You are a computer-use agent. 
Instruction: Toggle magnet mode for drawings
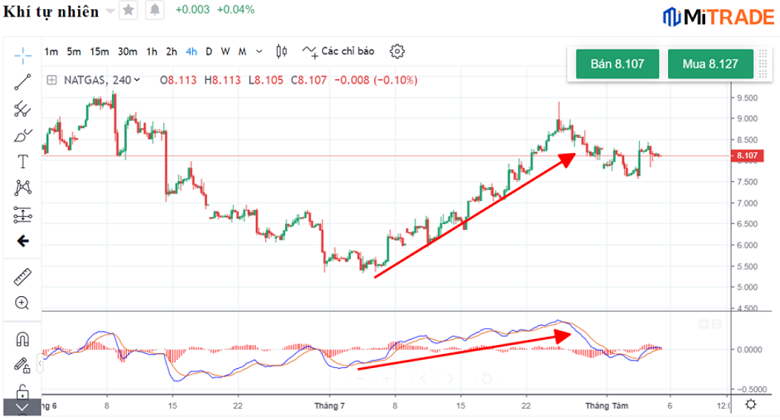tap(22, 340)
